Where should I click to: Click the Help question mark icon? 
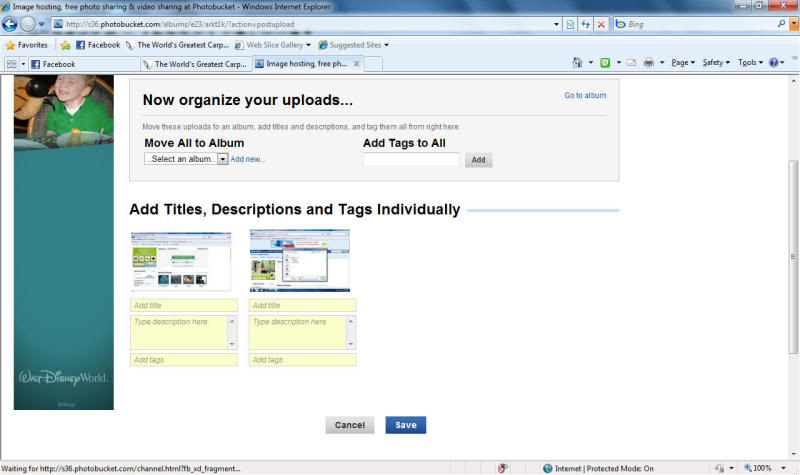(x=775, y=63)
